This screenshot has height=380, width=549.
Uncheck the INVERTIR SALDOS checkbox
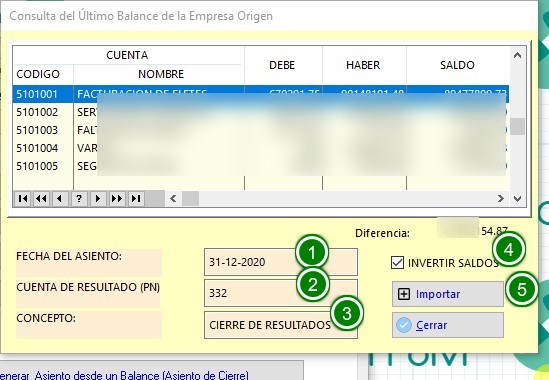[x=397, y=263]
